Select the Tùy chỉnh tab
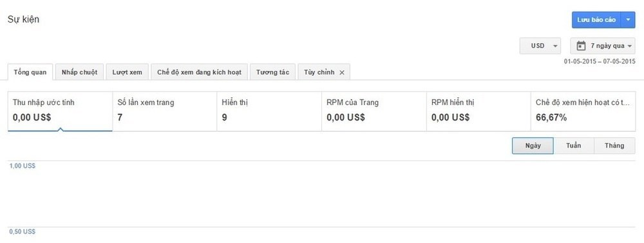644x243 pixels. (319, 72)
